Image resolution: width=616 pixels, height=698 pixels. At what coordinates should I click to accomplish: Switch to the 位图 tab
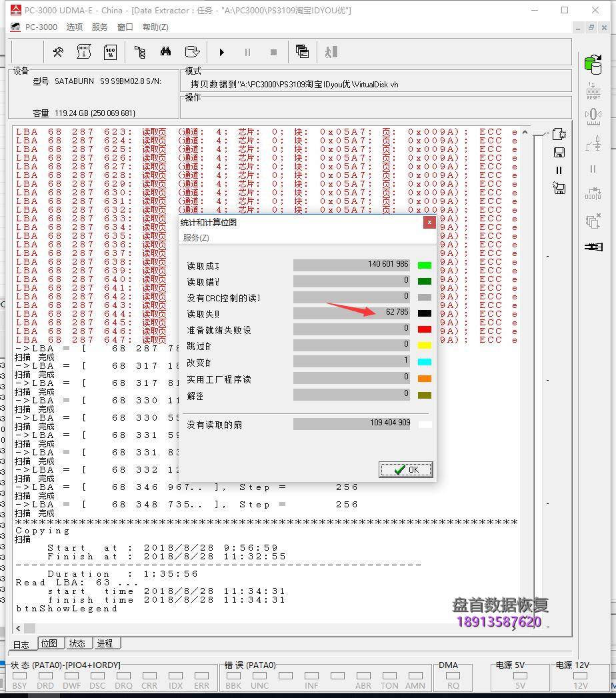pyautogui.click(x=49, y=643)
